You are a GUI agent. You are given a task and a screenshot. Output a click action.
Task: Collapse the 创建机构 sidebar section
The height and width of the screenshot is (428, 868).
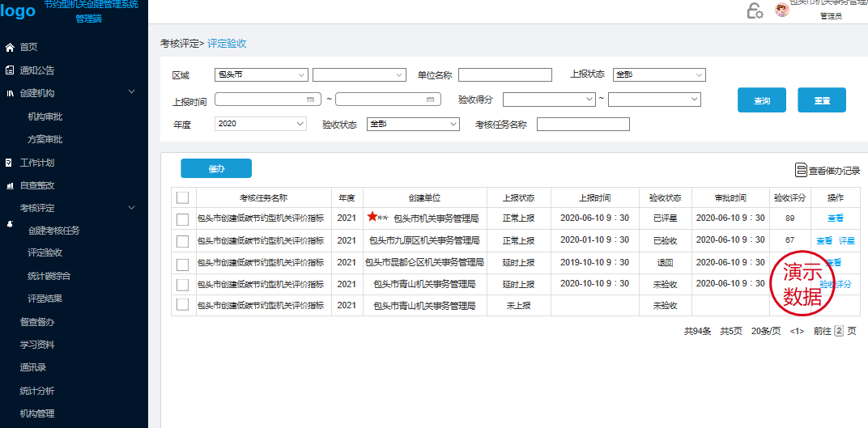(x=131, y=93)
